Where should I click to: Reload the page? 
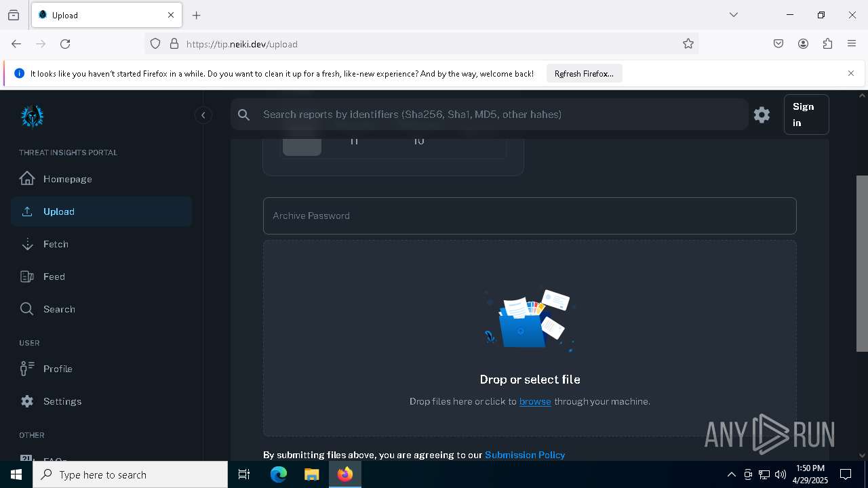tap(65, 43)
